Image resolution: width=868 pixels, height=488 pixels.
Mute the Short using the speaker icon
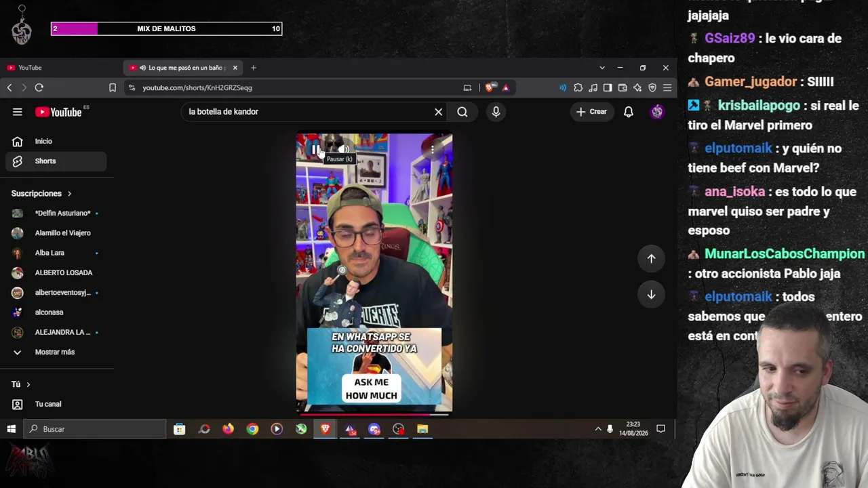click(344, 149)
